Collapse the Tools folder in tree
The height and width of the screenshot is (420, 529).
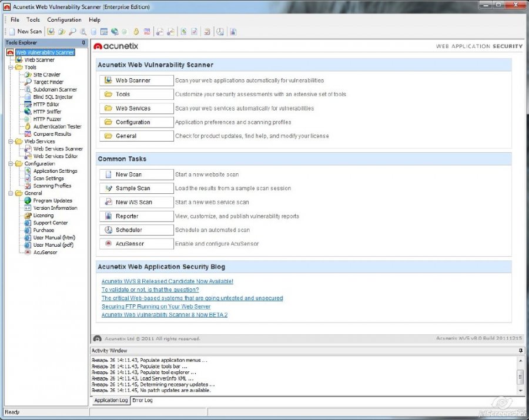point(11,68)
